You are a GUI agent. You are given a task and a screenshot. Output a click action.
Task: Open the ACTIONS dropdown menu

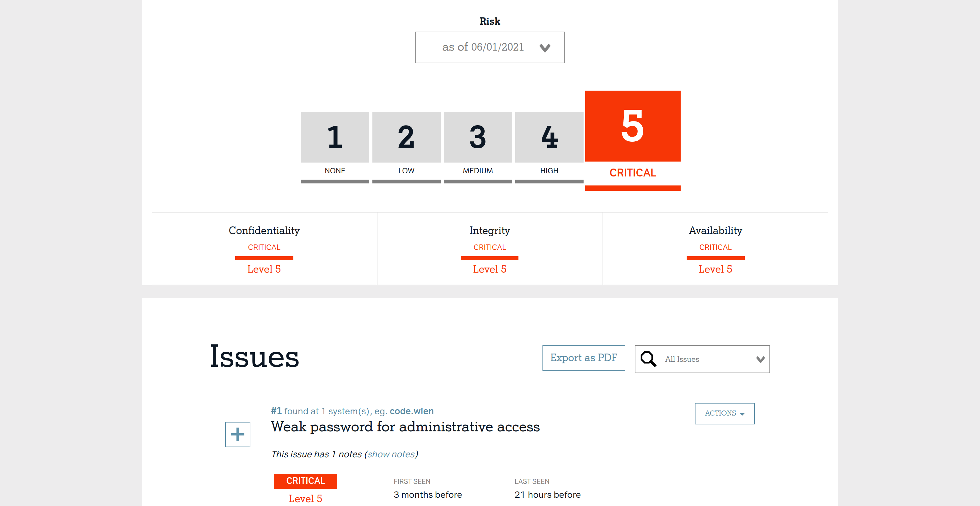point(724,413)
